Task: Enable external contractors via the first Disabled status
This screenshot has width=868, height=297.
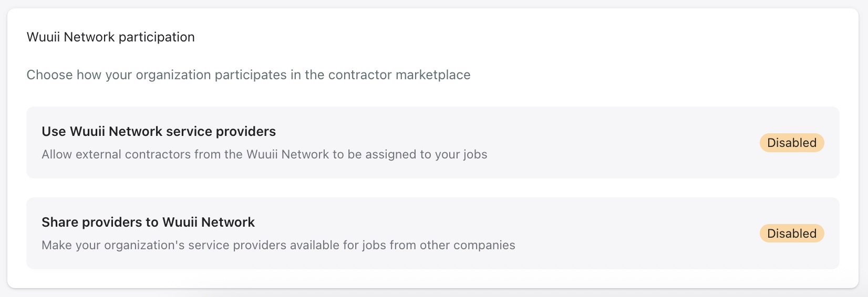Action: point(791,143)
